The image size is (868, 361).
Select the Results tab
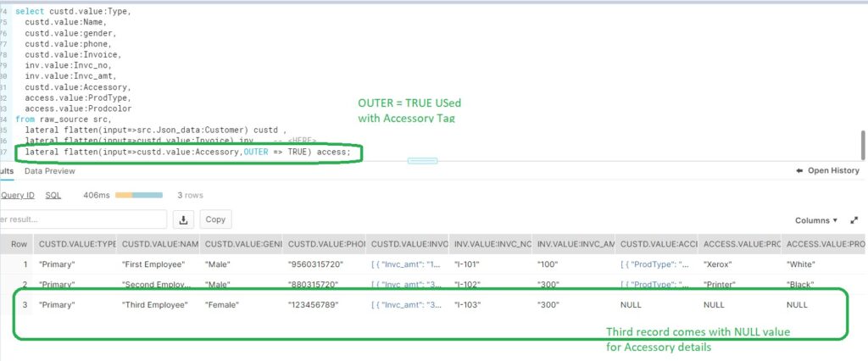7,171
